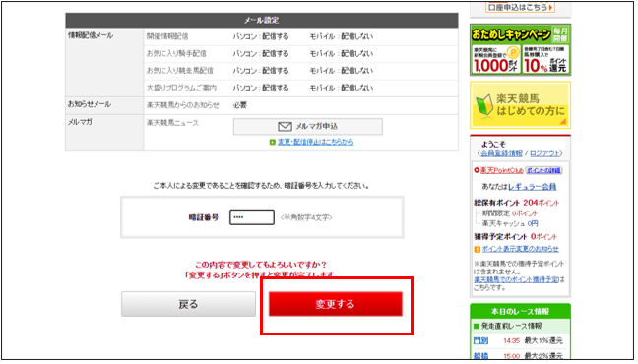Click the 楽天競馬ニュース label
Screen dimensions: 638x364
172,122
